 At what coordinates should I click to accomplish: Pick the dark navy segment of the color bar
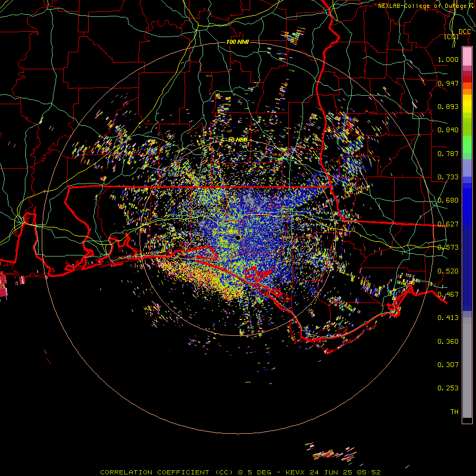[467, 267]
